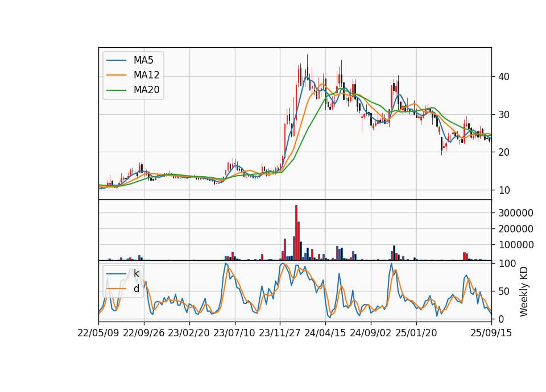Click the tallest volume bar above 300000
The height and width of the screenshot is (392, 546).
coord(296,233)
